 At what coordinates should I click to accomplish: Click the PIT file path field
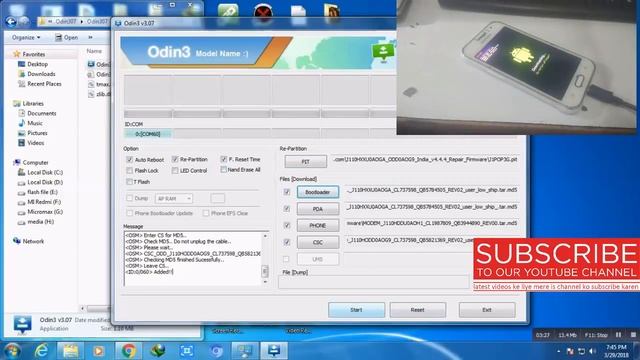tap(425, 160)
